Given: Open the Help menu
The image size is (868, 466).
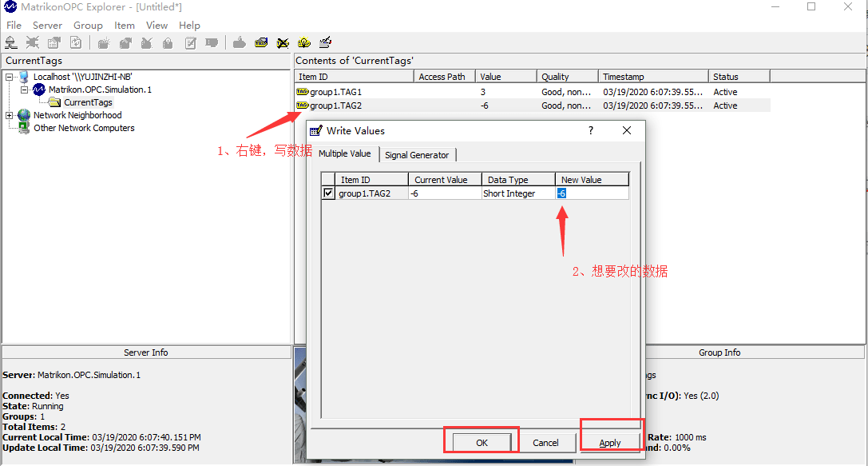Looking at the screenshot, I should 189,26.
